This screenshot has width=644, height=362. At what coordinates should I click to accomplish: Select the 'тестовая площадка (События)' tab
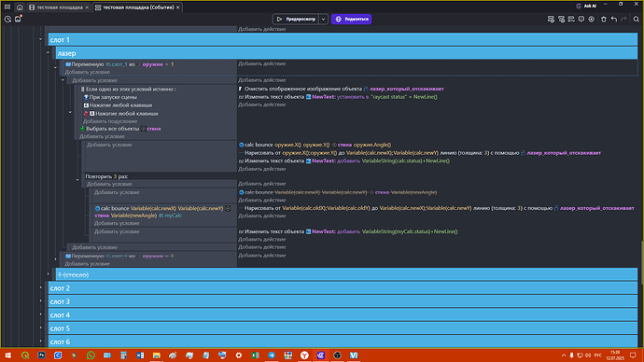[138, 7]
